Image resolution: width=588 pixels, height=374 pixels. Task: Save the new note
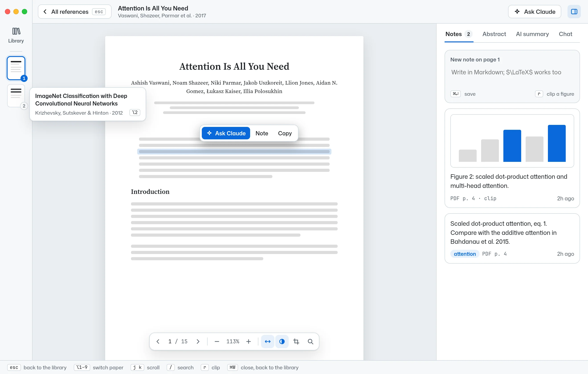pos(463,94)
